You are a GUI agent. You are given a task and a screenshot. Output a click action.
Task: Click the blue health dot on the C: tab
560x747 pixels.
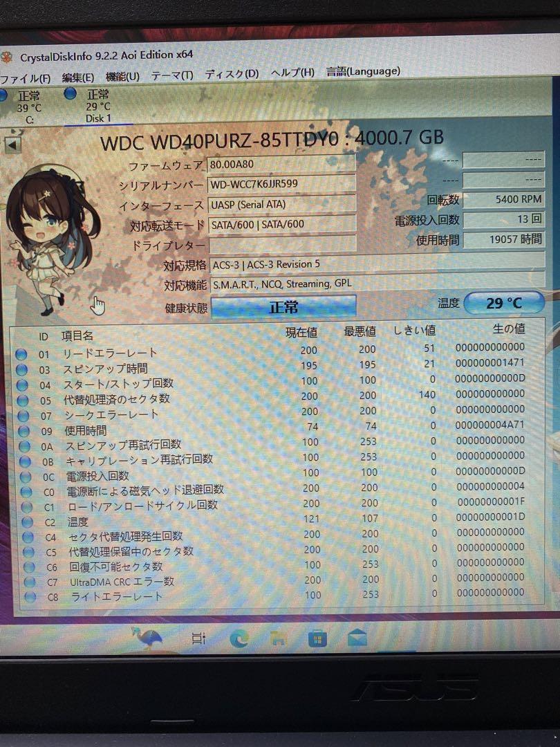coord(3,95)
